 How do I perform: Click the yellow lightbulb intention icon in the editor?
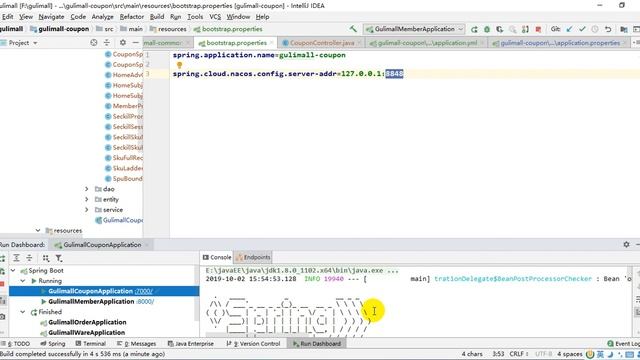179,65
